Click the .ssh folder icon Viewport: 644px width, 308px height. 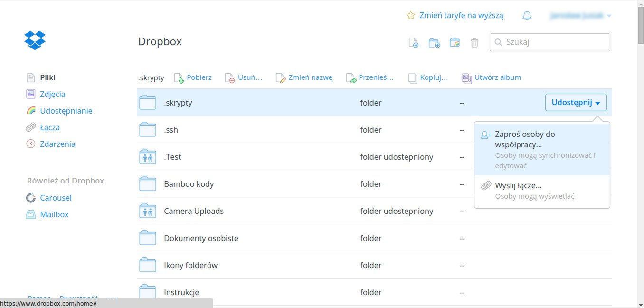coord(148,130)
